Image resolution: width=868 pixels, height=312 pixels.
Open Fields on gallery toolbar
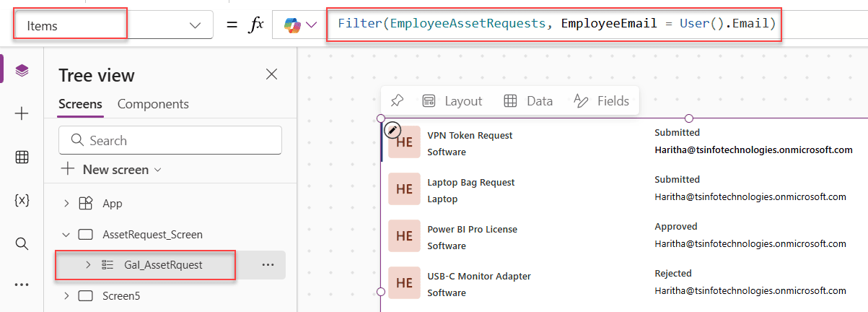point(602,101)
